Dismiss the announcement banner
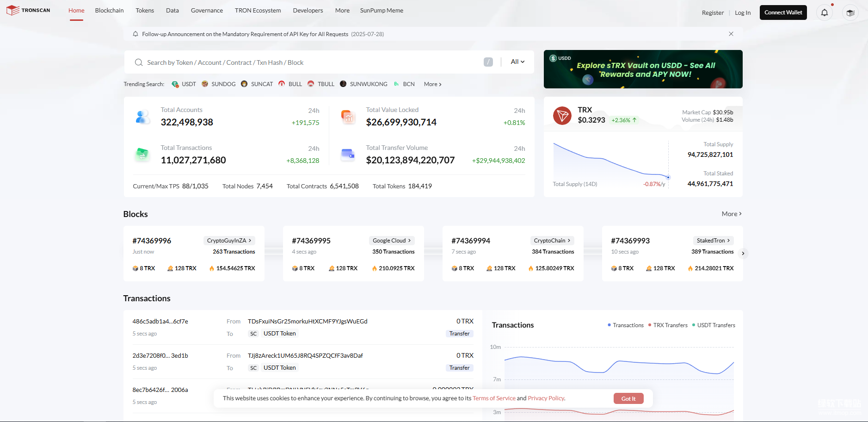Viewport: 868px width, 422px height. [x=731, y=34]
